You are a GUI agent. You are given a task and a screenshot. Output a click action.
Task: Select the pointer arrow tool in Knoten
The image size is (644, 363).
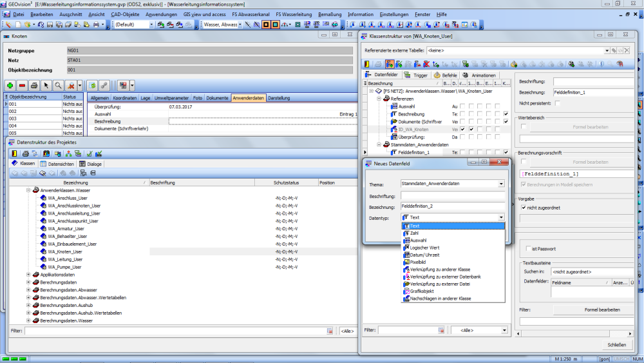(x=46, y=86)
